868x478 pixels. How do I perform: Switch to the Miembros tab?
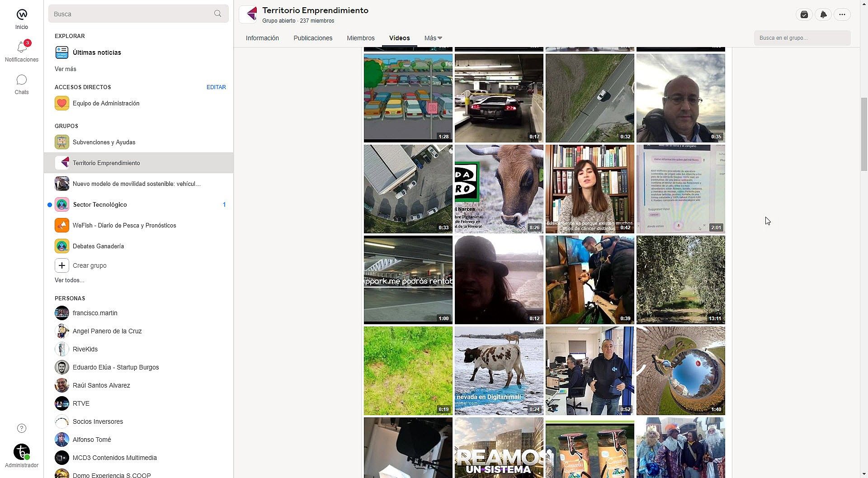[x=361, y=38]
